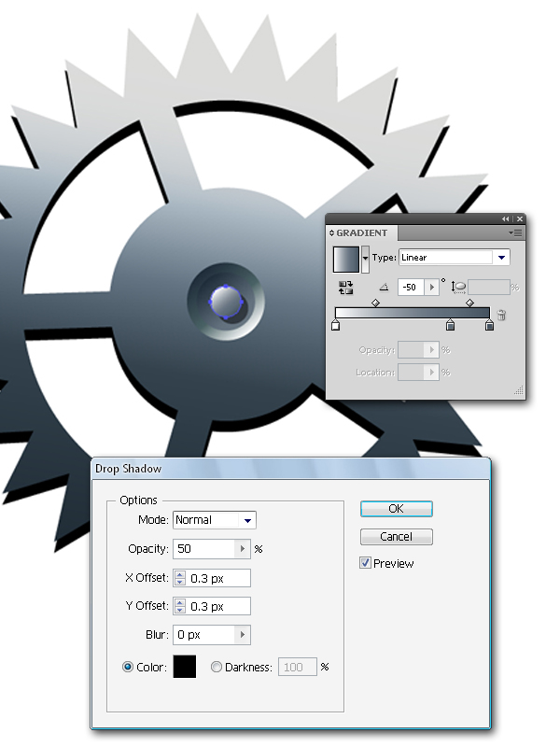Image resolution: width=560 pixels, height=747 pixels.
Task: Open the black shadow color swatch
Action: [x=185, y=667]
